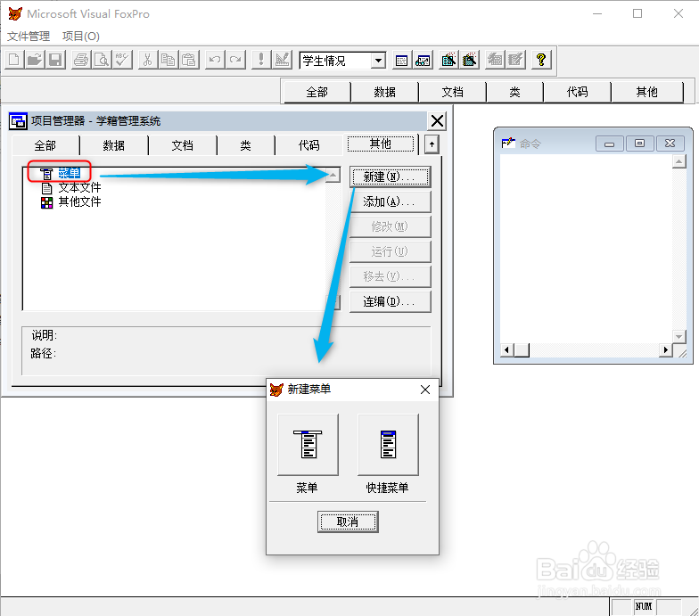Select 菜单 in the project tree
The image size is (699, 616).
click(70, 173)
